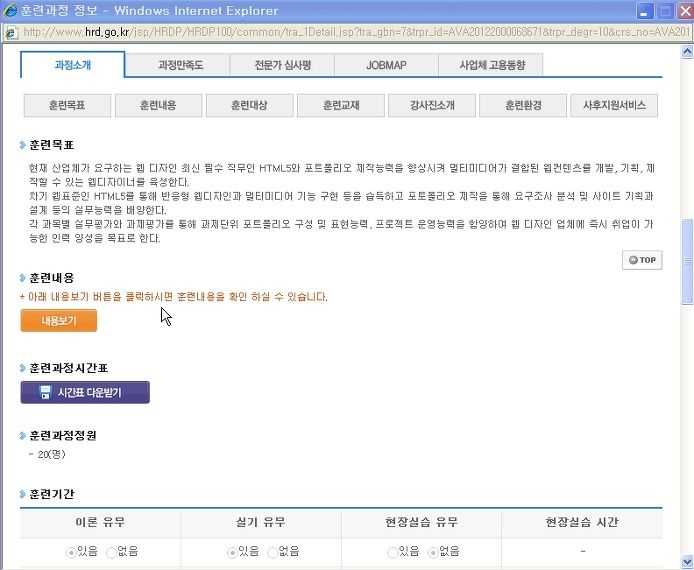Click the bullet arrow beside 훈련내용 heading
This screenshot has width=694, height=570.
tap(23, 278)
